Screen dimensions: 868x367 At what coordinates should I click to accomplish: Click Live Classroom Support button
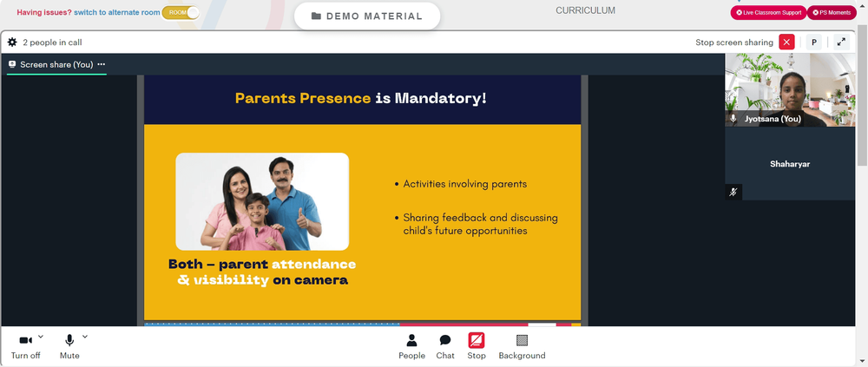[x=768, y=12]
